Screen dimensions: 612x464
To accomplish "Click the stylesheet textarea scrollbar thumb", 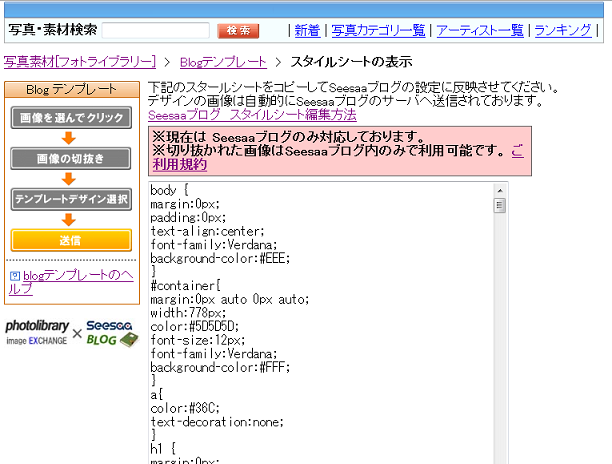I will (x=500, y=206).
